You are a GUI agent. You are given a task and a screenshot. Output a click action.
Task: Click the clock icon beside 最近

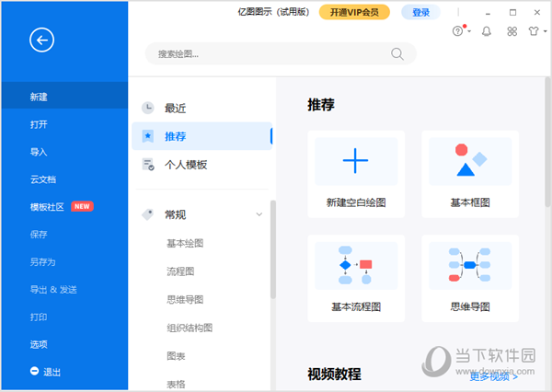tap(148, 108)
